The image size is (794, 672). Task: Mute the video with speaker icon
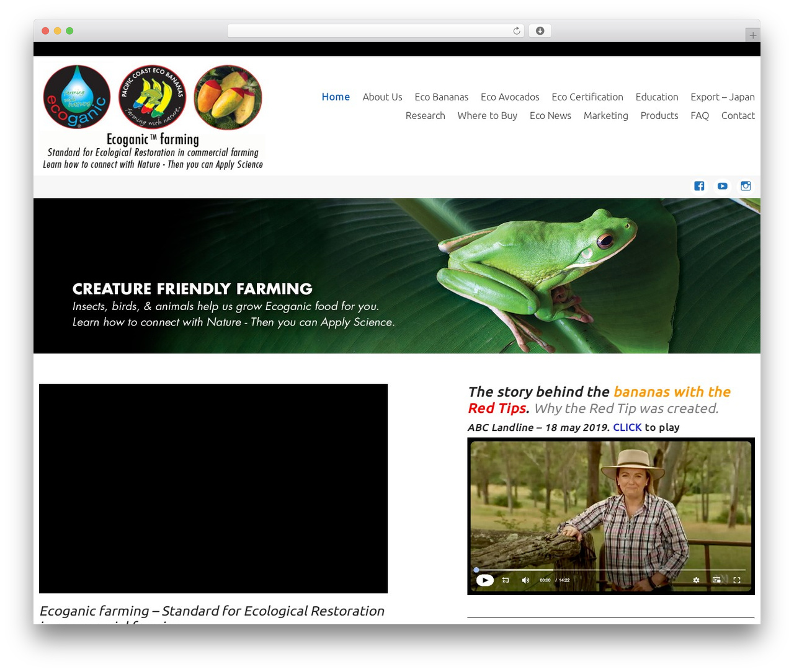[x=525, y=580]
